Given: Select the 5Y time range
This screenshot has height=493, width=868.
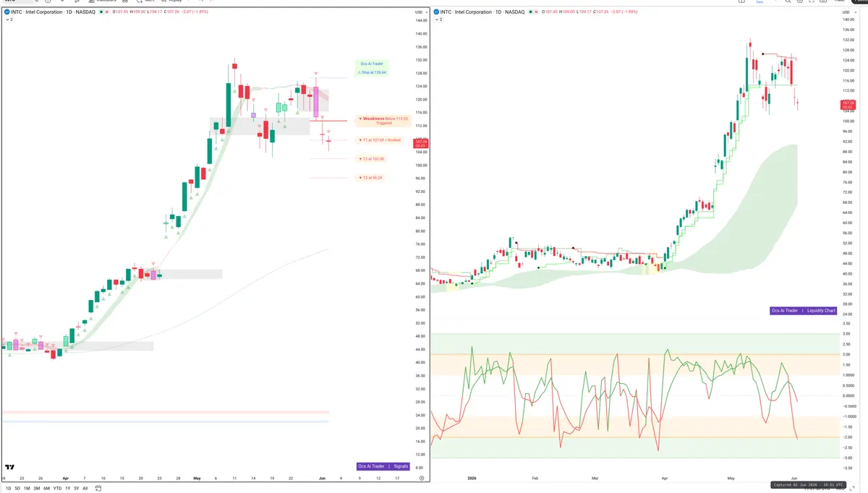Looking at the screenshot, I should coord(76,489).
